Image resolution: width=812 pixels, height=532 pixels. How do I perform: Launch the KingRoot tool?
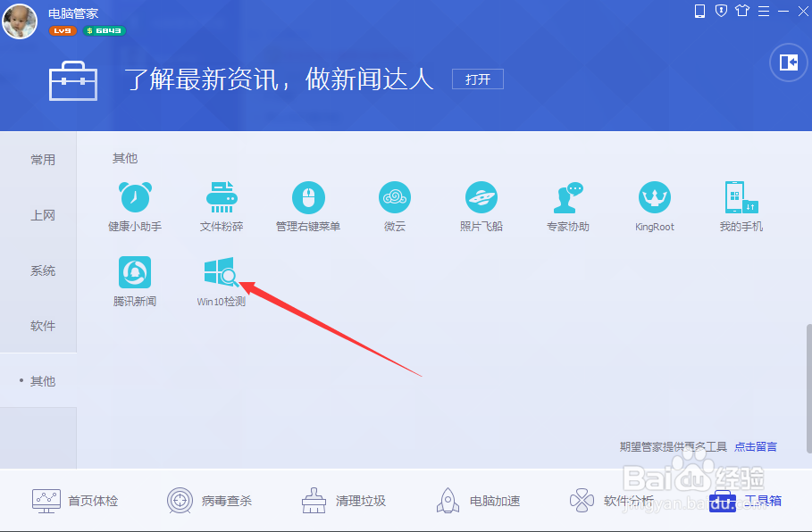pyautogui.click(x=655, y=206)
